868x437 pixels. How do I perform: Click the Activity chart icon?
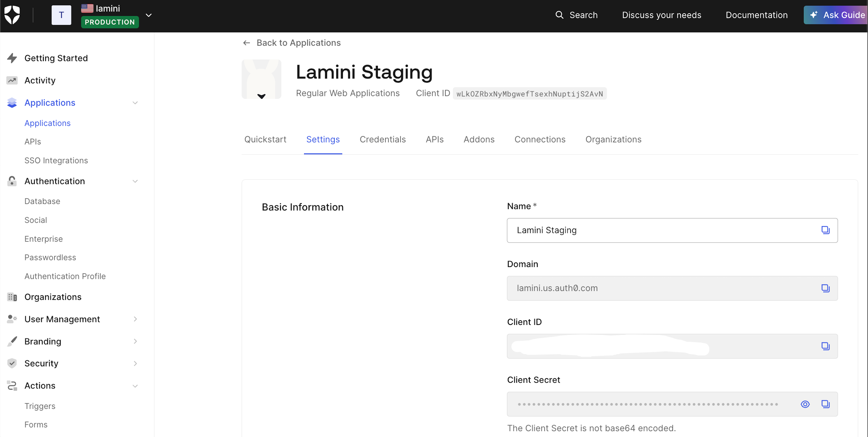(12, 80)
